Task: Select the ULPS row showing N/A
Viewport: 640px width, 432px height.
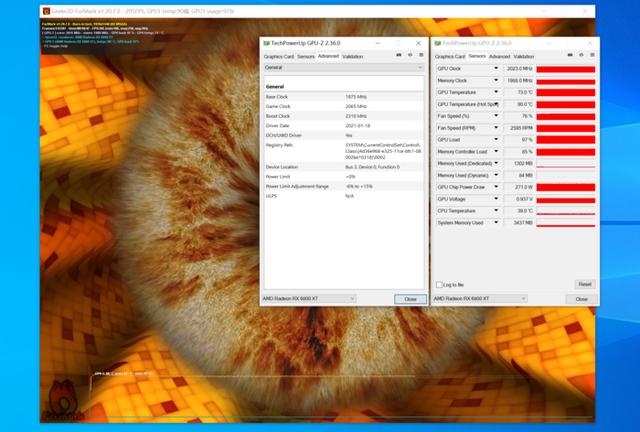Action: tap(344, 196)
